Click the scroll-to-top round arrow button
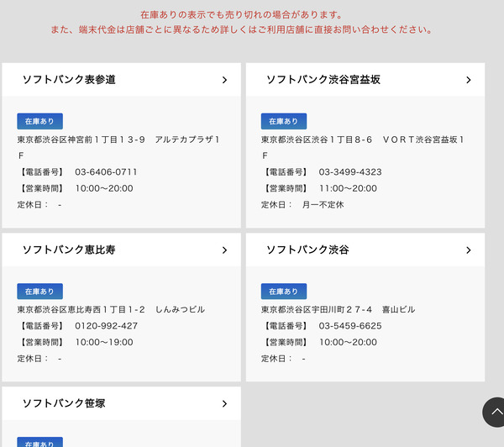504x447 pixels. pyautogui.click(x=495, y=412)
